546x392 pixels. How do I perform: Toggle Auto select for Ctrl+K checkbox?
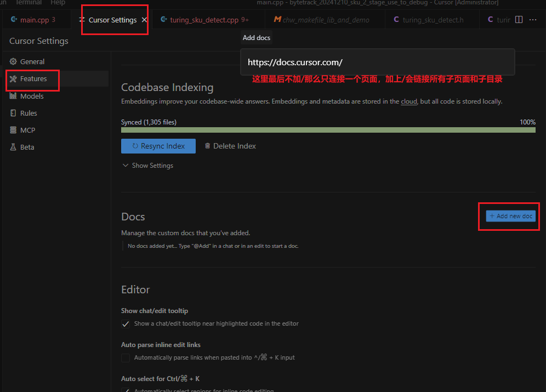coord(126,390)
